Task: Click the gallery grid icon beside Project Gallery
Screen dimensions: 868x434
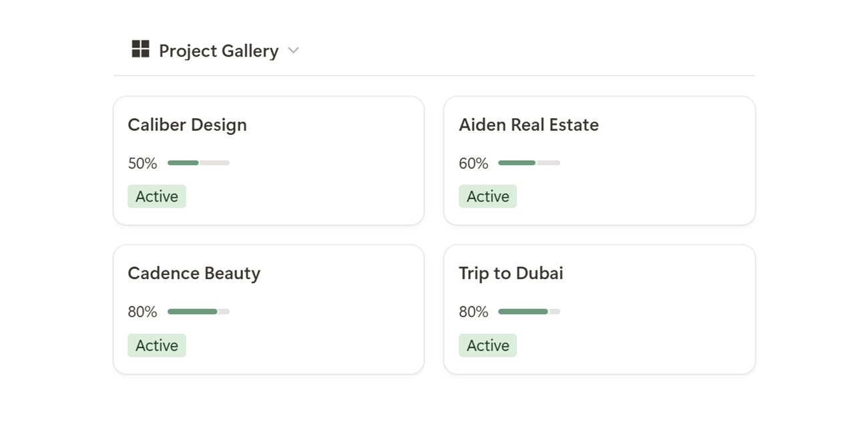Action: pos(140,49)
